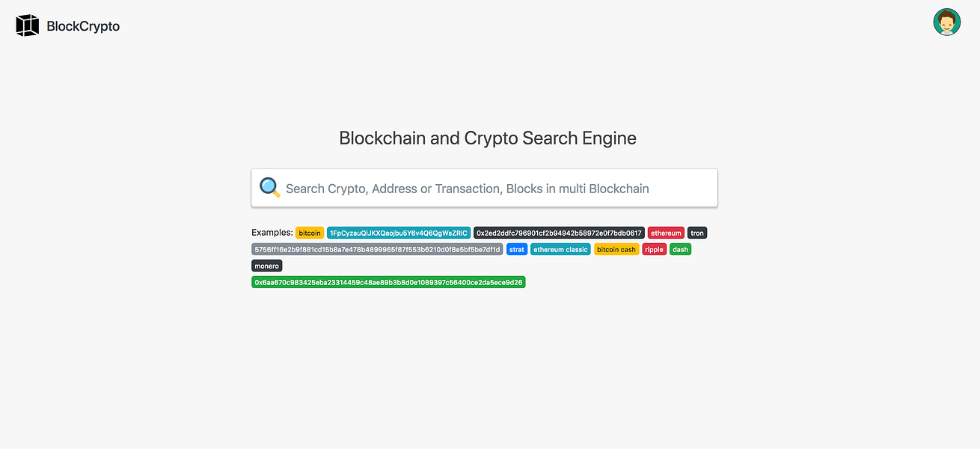Click the BlockCrypto title text
The image size is (980, 449).
click(84, 25)
